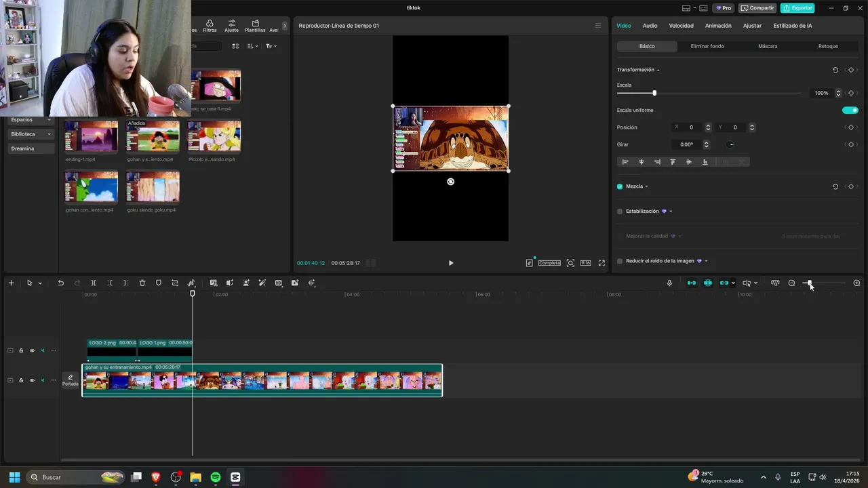Open the Ajuste panel icon

(x=232, y=26)
